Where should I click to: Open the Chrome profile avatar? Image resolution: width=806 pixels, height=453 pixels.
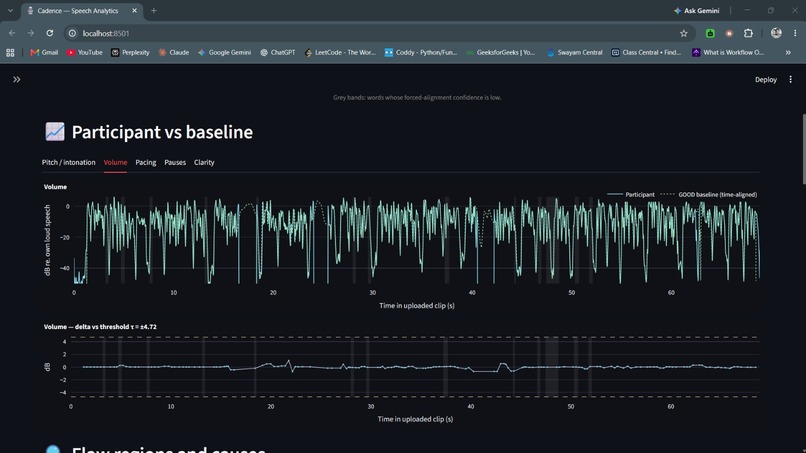coord(776,33)
